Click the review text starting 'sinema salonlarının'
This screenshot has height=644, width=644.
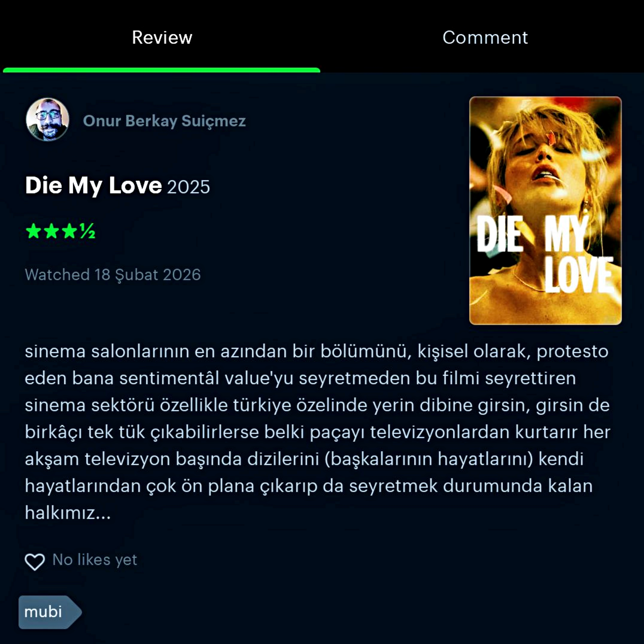(x=317, y=432)
